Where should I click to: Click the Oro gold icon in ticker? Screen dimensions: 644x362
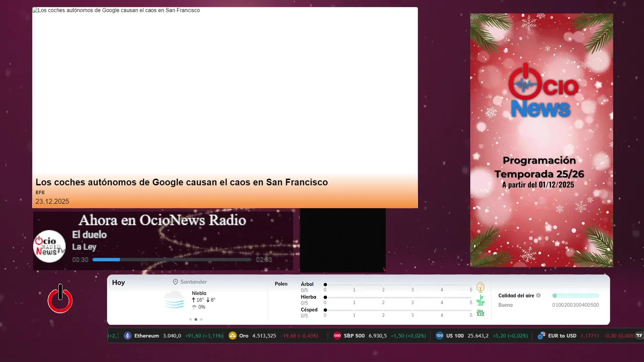(x=232, y=336)
